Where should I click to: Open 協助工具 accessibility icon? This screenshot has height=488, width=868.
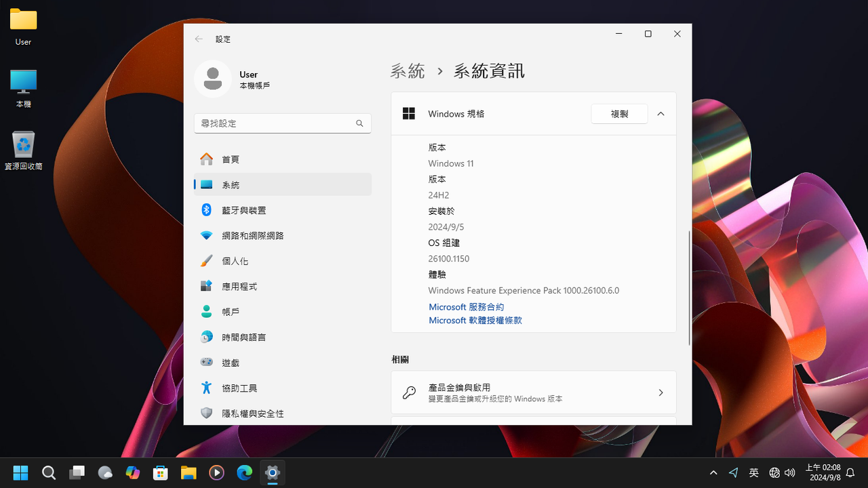coord(207,388)
